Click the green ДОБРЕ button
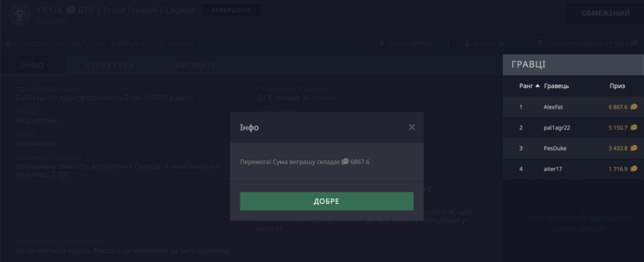The height and width of the screenshot is (262, 644). click(x=327, y=201)
